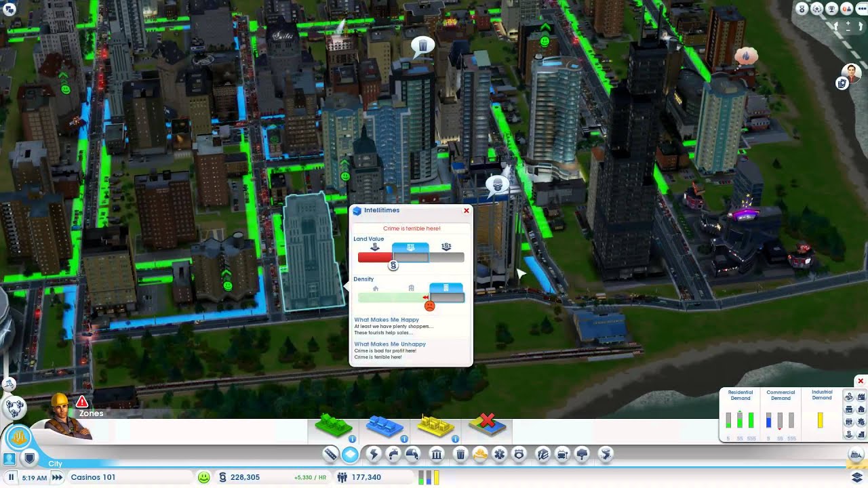Open the Health medical star menu

click(x=500, y=454)
